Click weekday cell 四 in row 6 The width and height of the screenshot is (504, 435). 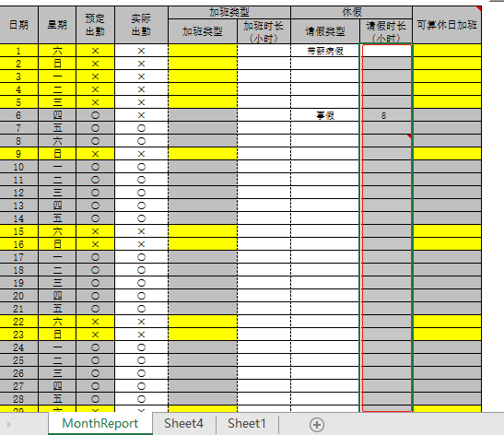click(x=57, y=115)
